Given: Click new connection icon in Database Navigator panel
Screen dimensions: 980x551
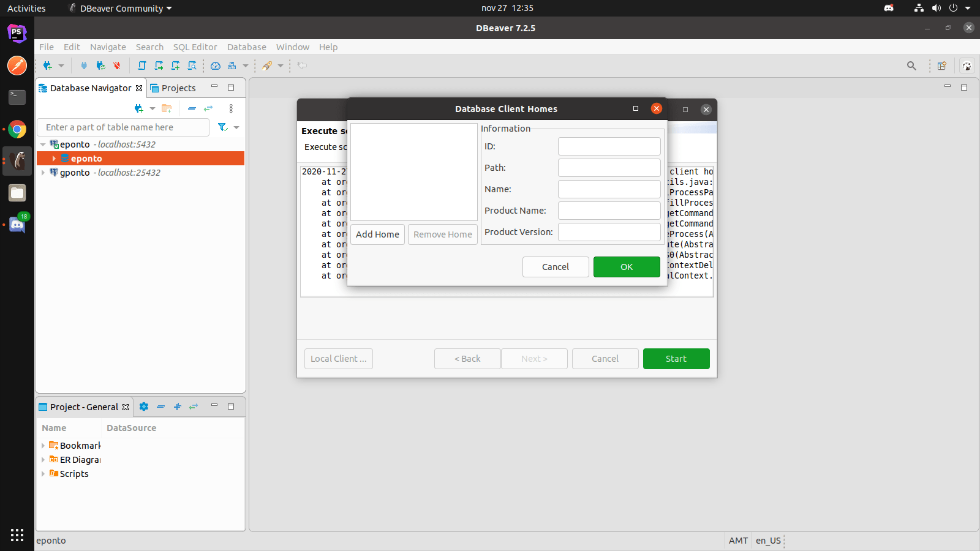Looking at the screenshot, I should pyautogui.click(x=139, y=108).
